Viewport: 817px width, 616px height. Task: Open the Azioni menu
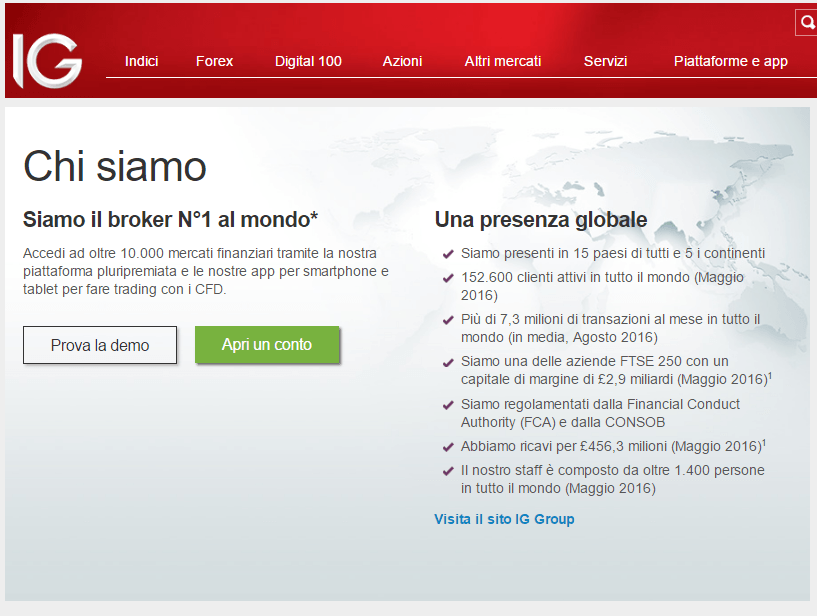coord(402,61)
